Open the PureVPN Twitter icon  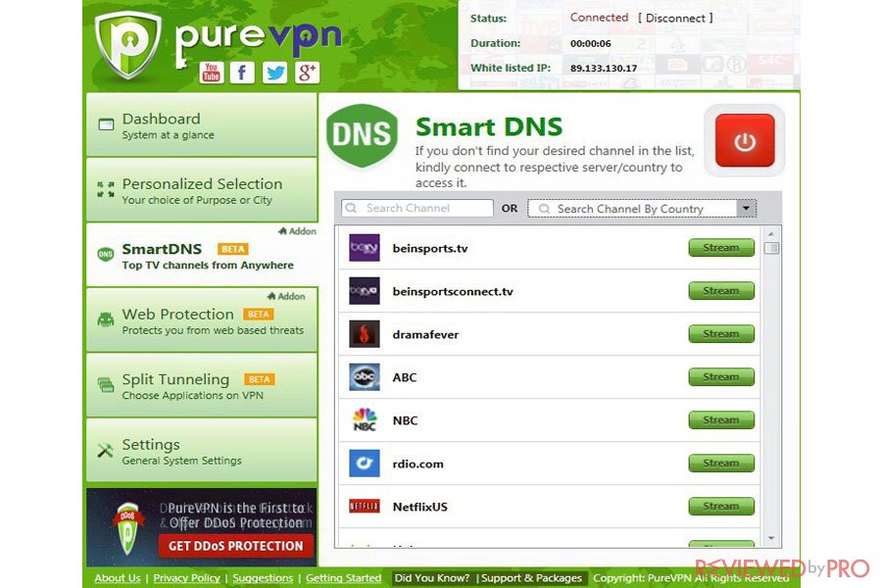[275, 72]
